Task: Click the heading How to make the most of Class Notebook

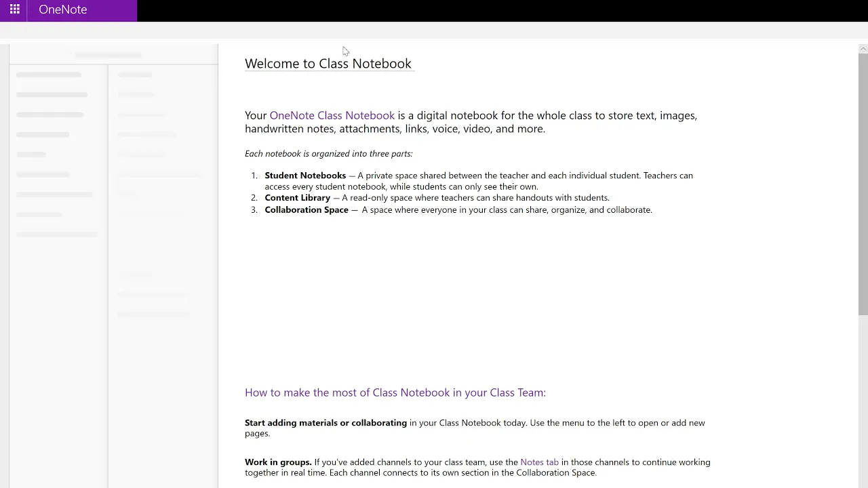Action: click(x=395, y=392)
